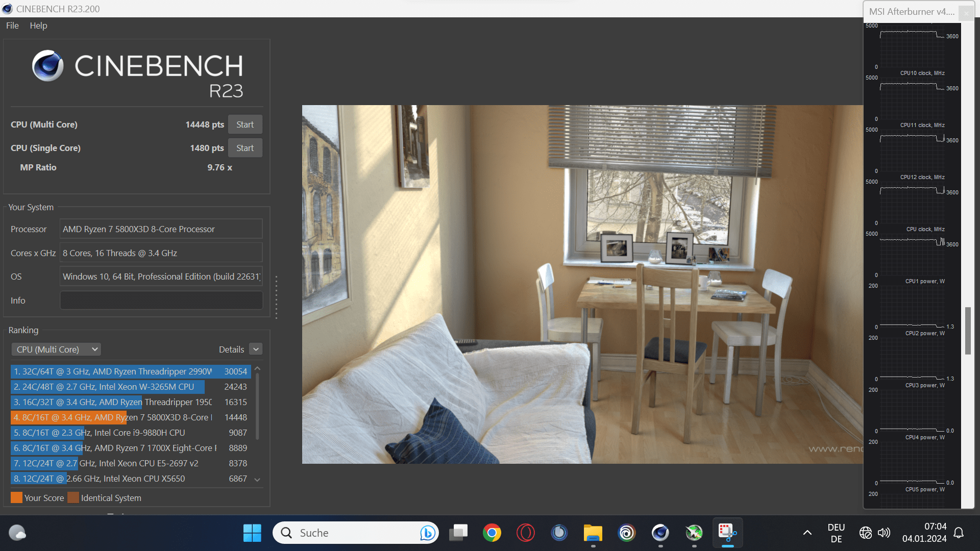Open network settings from the tray
This screenshot has width=980, height=551.
866,533
